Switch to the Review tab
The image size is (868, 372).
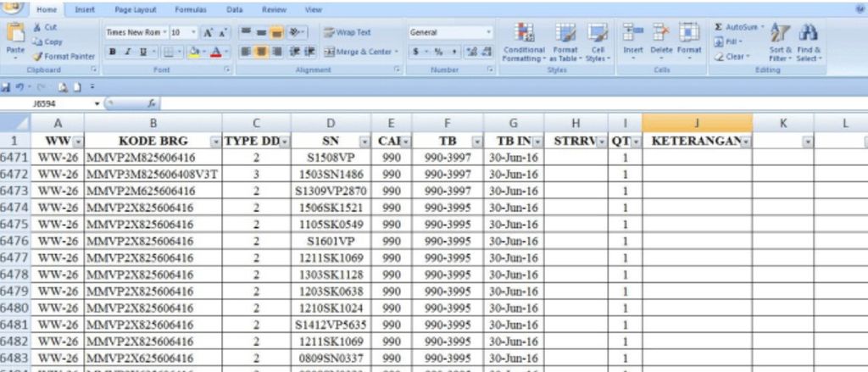[x=274, y=9]
